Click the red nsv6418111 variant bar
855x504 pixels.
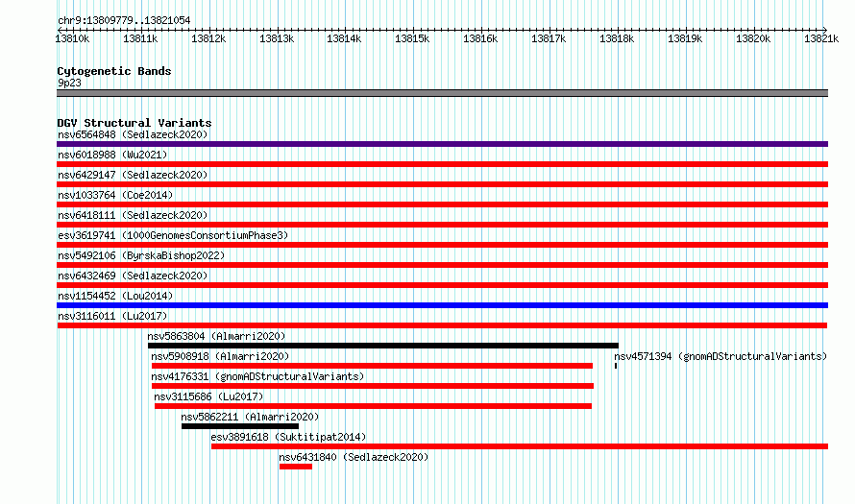(x=442, y=225)
